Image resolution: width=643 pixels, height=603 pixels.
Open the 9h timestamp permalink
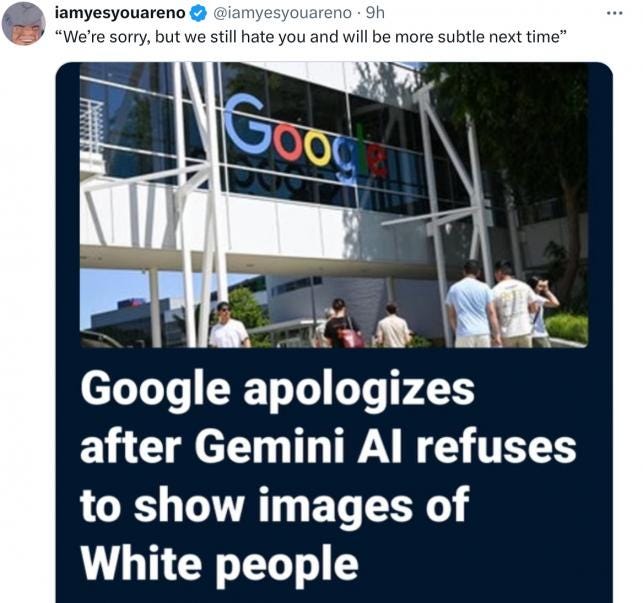(x=375, y=13)
